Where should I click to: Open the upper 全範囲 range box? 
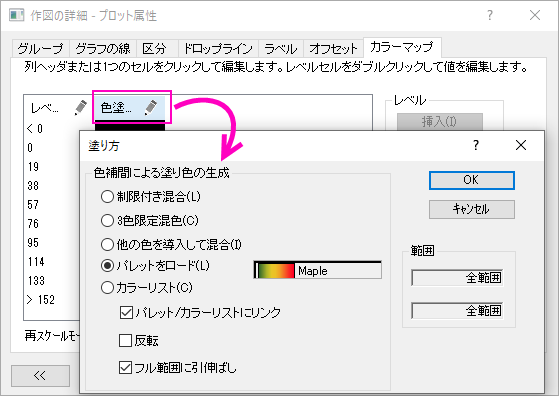pyautogui.click(x=457, y=278)
